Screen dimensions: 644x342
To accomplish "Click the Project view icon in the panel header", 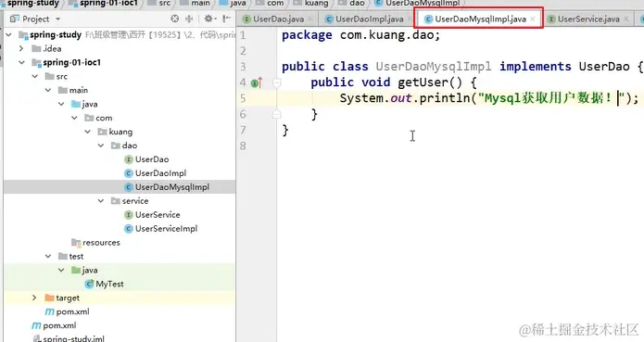I will [x=15, y=19].
